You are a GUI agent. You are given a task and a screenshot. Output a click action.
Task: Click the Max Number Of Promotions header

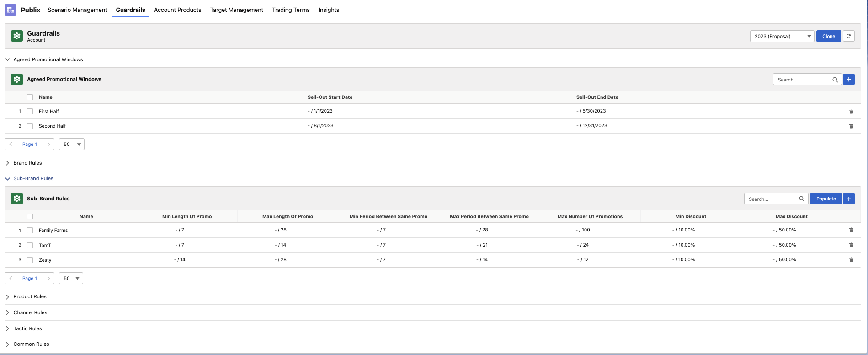coord(590,216)
